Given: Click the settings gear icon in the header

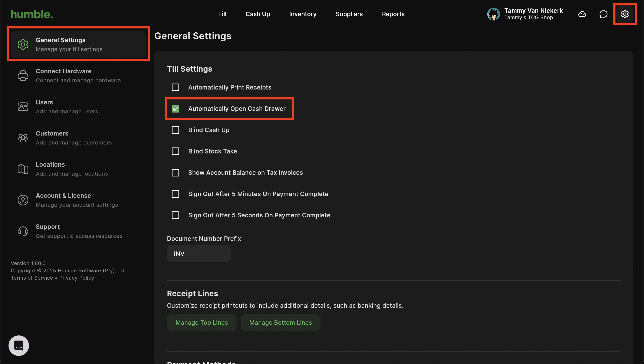Looking at the screenshot, I should [624, 14].
